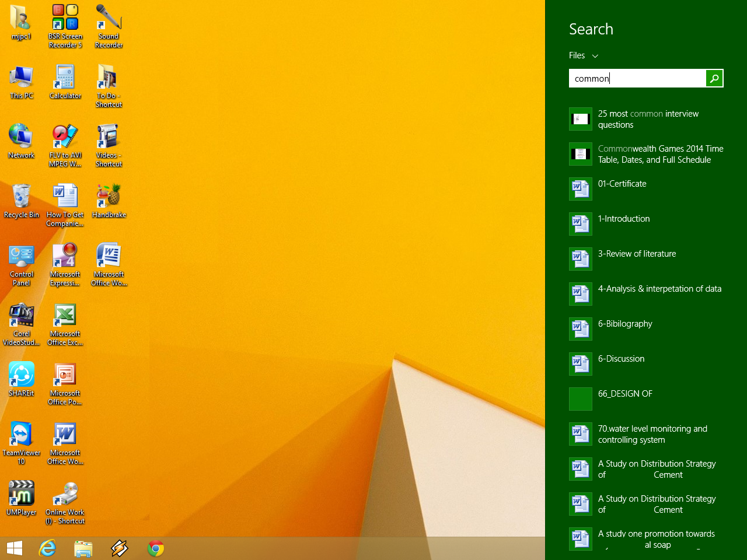This screenshot has height=560, width=747.
Task: Open the 3-Review of literature result
Action: pyautogui.click(x=646, y=259)
